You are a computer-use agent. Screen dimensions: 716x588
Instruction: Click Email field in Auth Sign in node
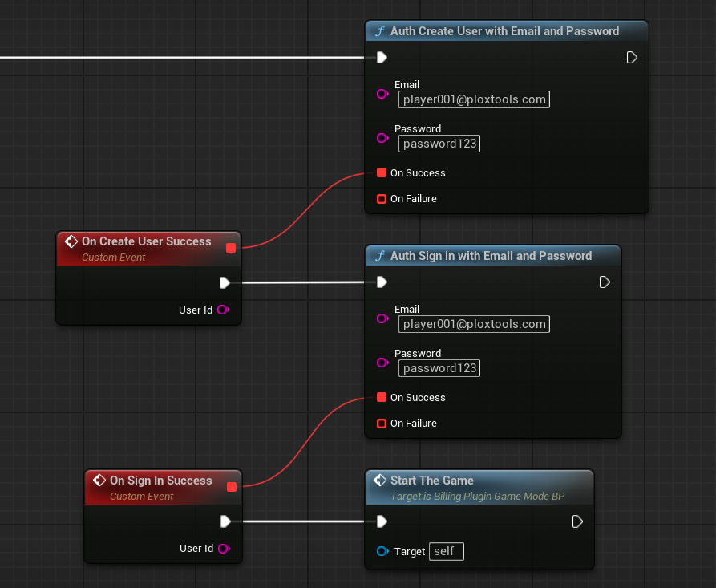[x=474, y=324]
